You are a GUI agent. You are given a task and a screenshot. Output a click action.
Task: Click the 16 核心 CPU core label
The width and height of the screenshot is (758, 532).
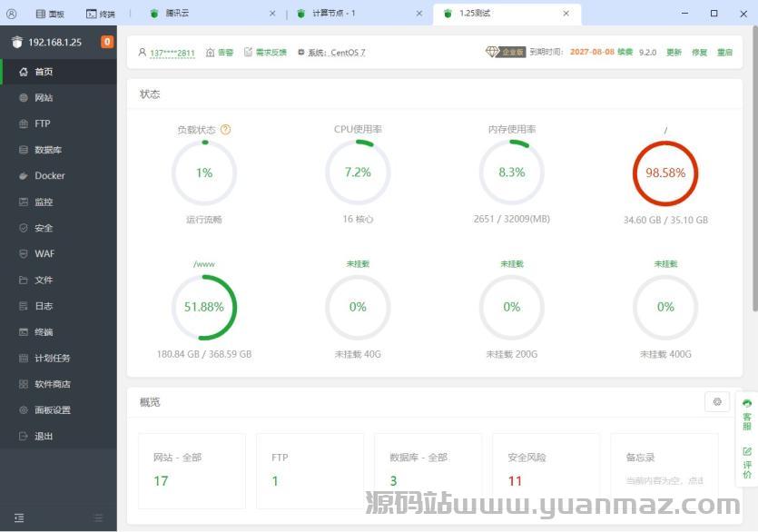[358, 219]
